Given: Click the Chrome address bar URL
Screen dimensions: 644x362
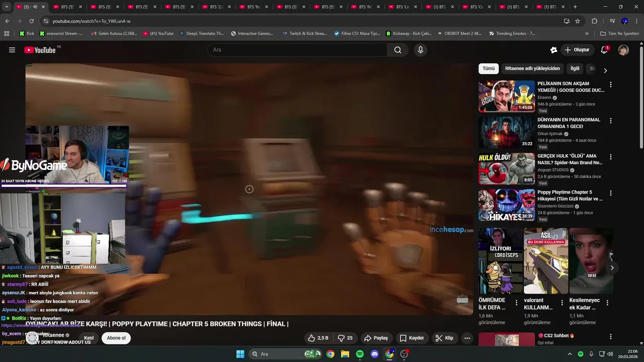Looking at the screenshot, I should point(92,21).
